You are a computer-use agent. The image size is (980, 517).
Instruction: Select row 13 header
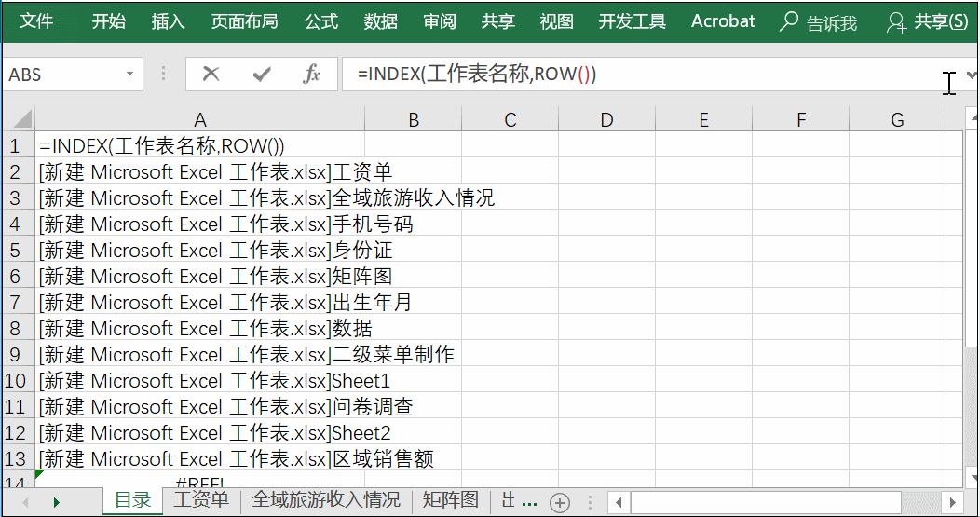[18, 459]
